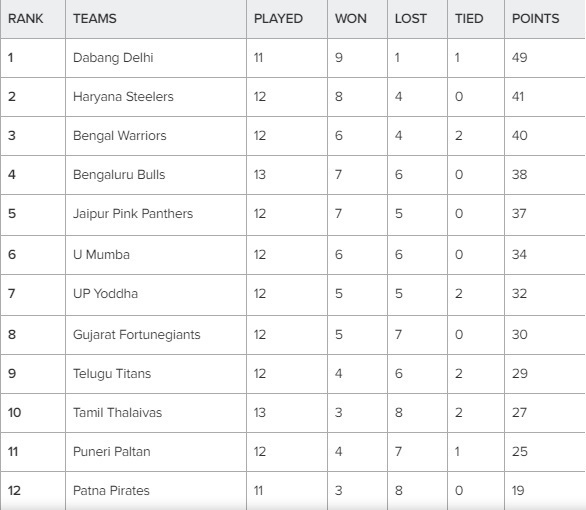Select the Haryana Steelers team name
Image resolution: width=586 pixels, height=510 pixels.
click(123, 96)
